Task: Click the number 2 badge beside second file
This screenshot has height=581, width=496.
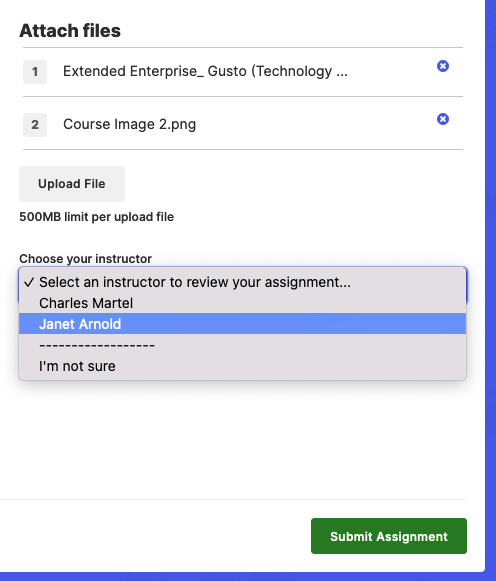Action: (x=35, y=124)
